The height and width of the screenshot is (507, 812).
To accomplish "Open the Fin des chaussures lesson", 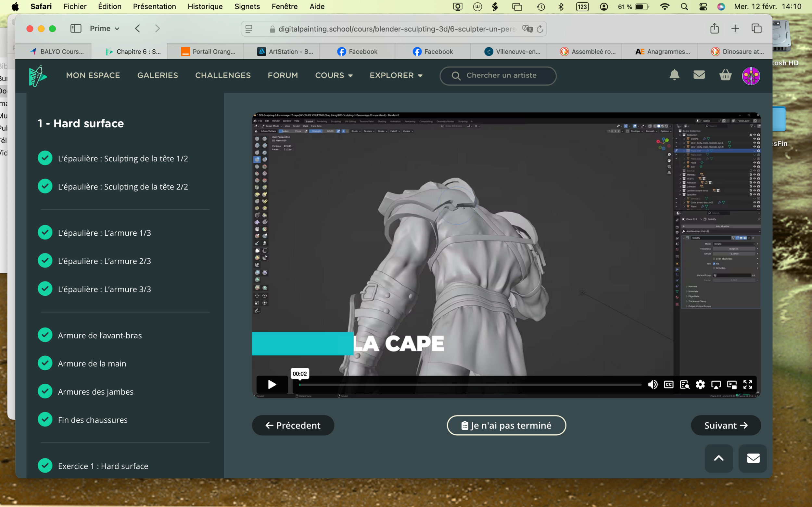I will (93, 420).
